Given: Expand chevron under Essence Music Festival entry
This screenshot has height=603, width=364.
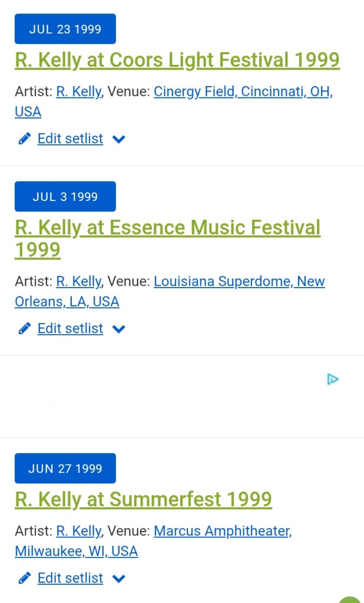Looking at the screenshot, I should coord(119,329).
